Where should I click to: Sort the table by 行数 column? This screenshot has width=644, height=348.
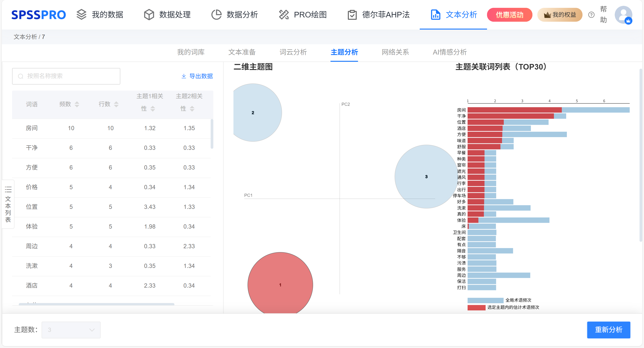click(x=116, y=104)
